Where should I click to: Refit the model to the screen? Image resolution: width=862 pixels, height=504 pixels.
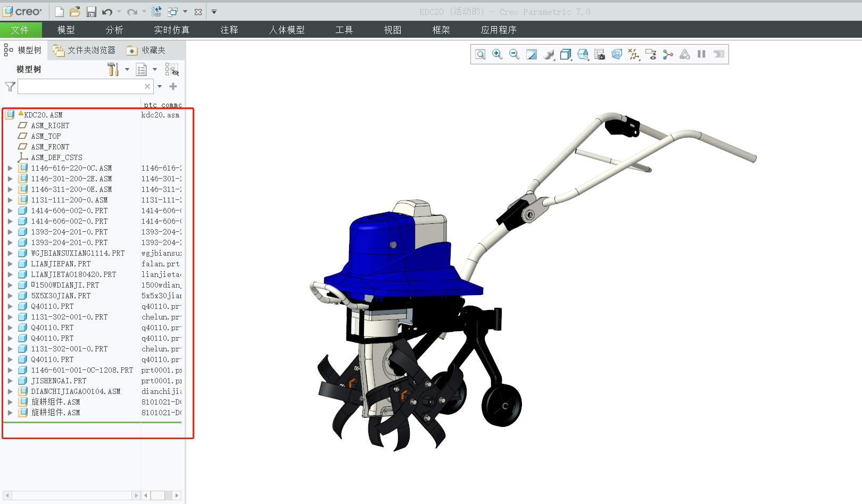point(480,54)
